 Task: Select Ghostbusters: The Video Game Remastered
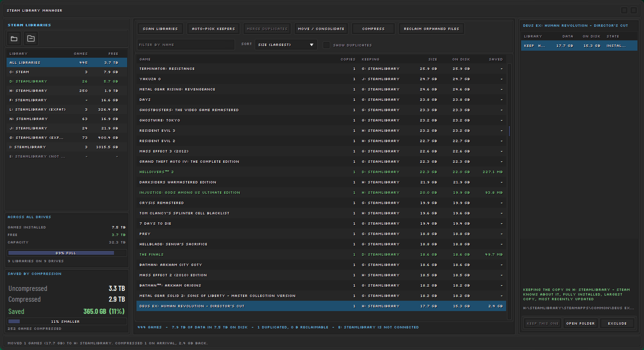(321, 110)
